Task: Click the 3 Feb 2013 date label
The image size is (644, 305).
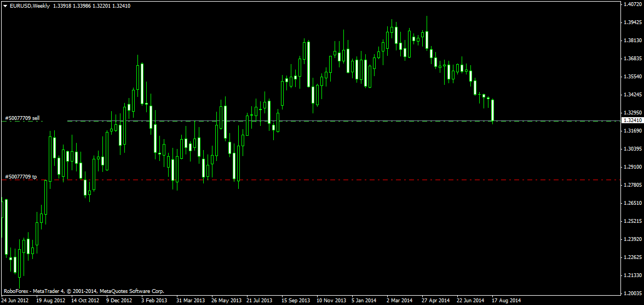Action: [154, 301]
